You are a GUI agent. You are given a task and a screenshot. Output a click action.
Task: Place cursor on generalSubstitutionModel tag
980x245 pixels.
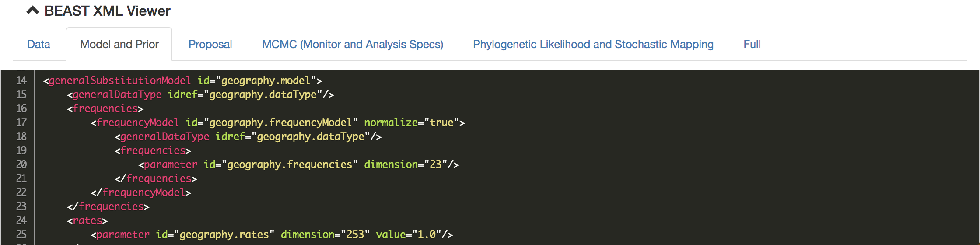pos(119,80)
